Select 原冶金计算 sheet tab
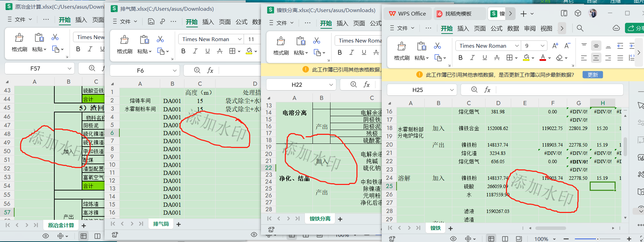The height and width of the screenshot is (242, 644). 61,225
